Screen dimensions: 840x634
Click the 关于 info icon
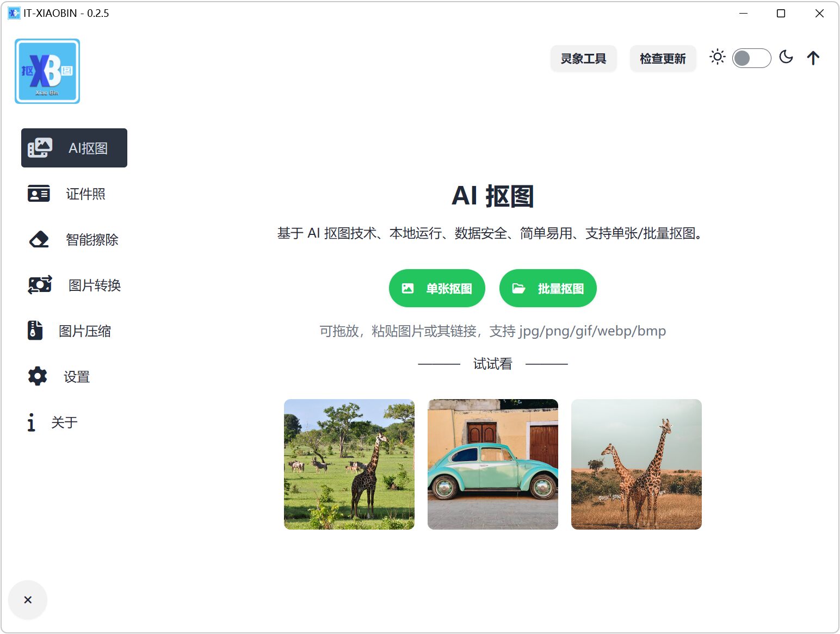tap(31, 422)
